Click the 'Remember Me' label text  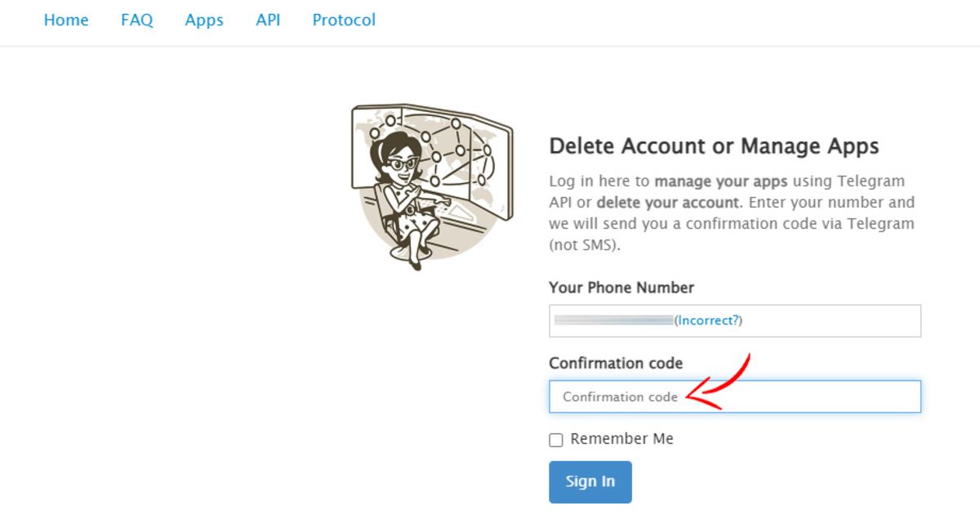pyautogui.click(x=621, y=439)
